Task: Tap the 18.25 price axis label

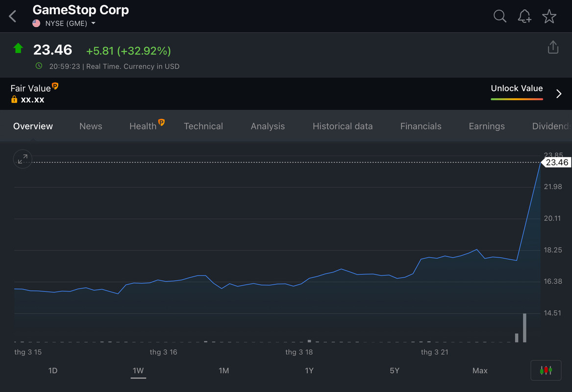Action: [553, 250]
